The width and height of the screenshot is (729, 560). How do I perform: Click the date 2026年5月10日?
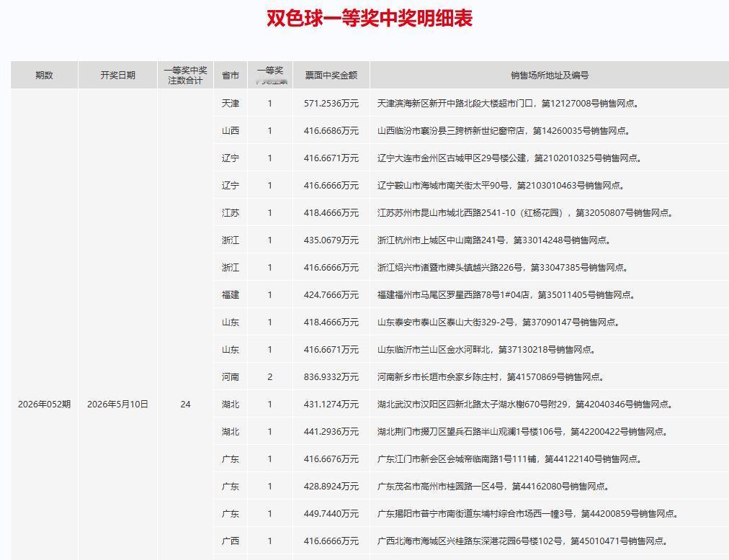click(x=117, y=405)
